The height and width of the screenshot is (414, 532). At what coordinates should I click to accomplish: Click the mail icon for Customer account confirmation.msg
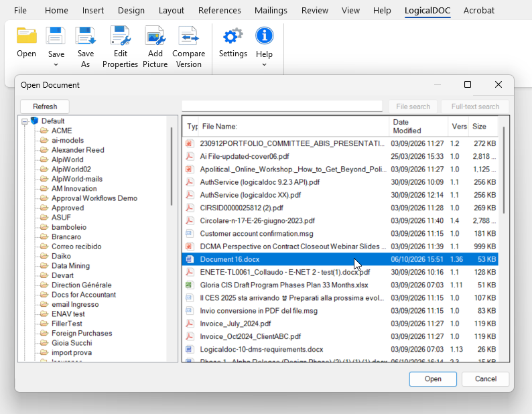click(190, 234)
